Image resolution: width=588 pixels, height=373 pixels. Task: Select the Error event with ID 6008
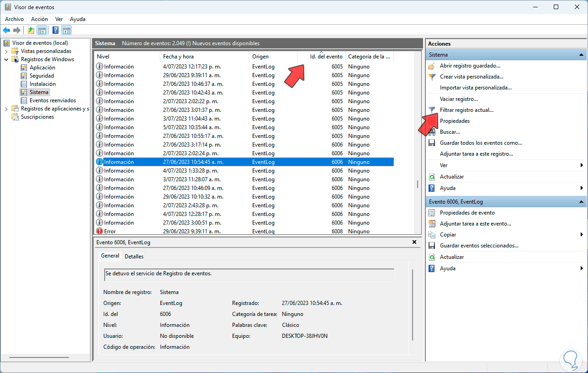coord(244,231)
